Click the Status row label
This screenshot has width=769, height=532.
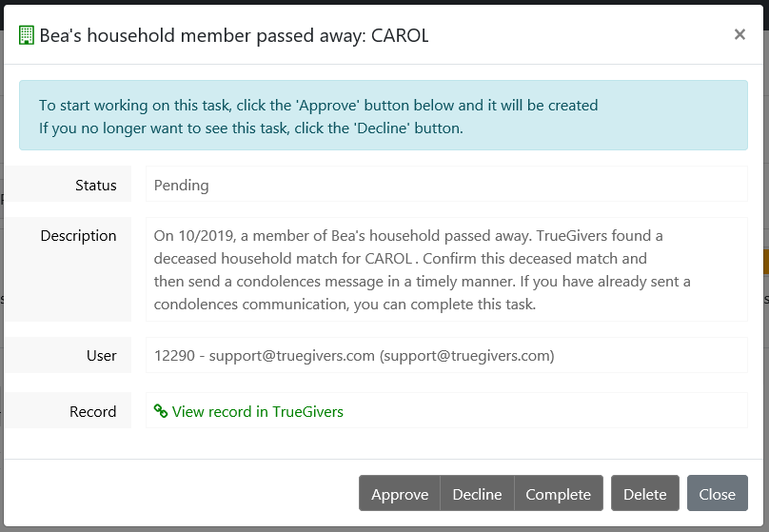point(95,186)
